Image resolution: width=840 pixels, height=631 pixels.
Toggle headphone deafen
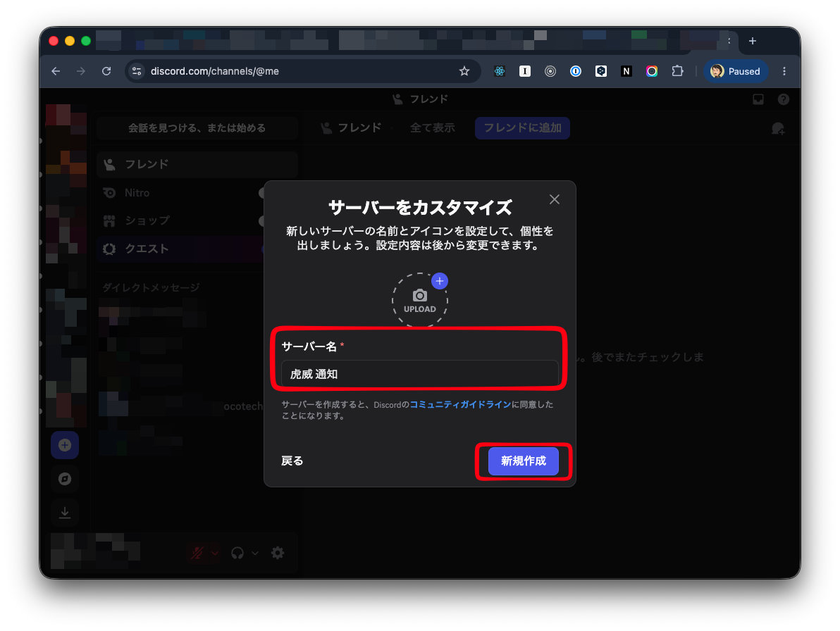click(237, 553)
